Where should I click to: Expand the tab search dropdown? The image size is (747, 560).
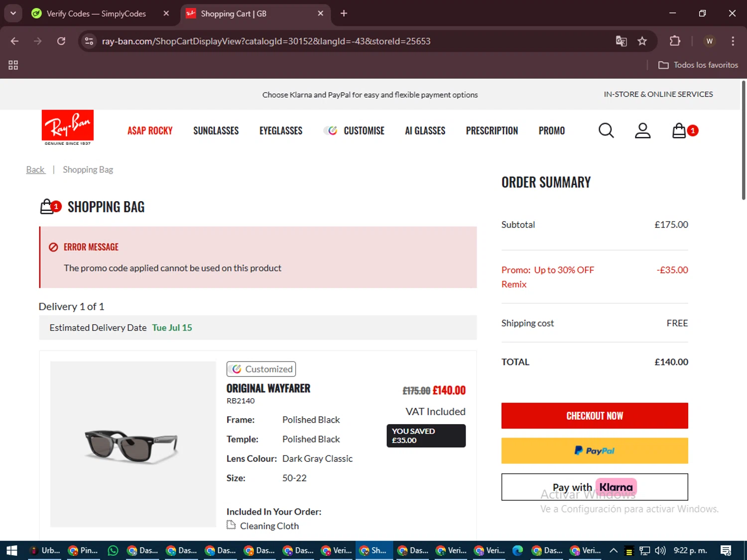point(13,13)
